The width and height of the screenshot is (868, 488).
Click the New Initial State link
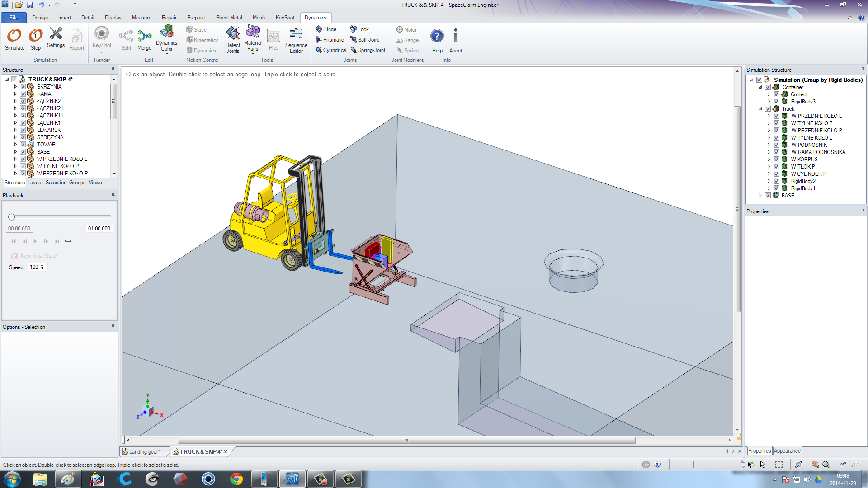pos(38,255)
